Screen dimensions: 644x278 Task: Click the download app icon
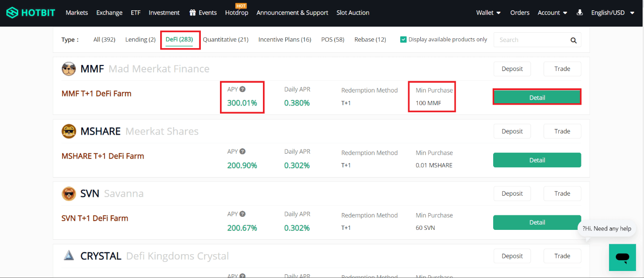580,13
